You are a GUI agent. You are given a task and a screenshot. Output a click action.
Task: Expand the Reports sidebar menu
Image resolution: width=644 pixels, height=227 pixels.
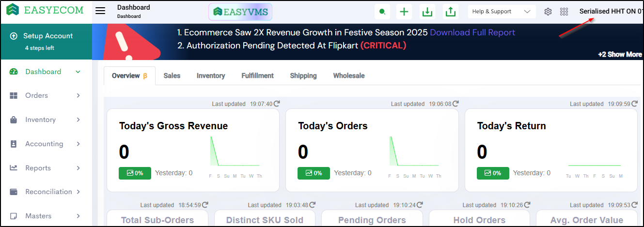click(46, 168)
